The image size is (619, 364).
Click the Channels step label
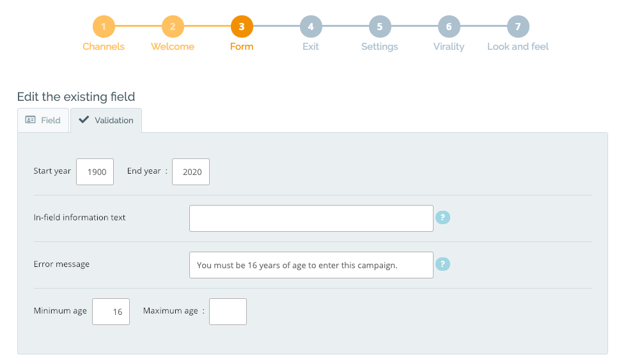(x=104, y=47)
